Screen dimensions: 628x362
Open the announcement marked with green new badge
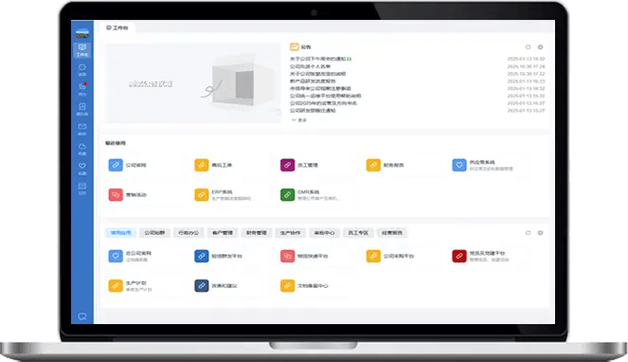[320, 59]
